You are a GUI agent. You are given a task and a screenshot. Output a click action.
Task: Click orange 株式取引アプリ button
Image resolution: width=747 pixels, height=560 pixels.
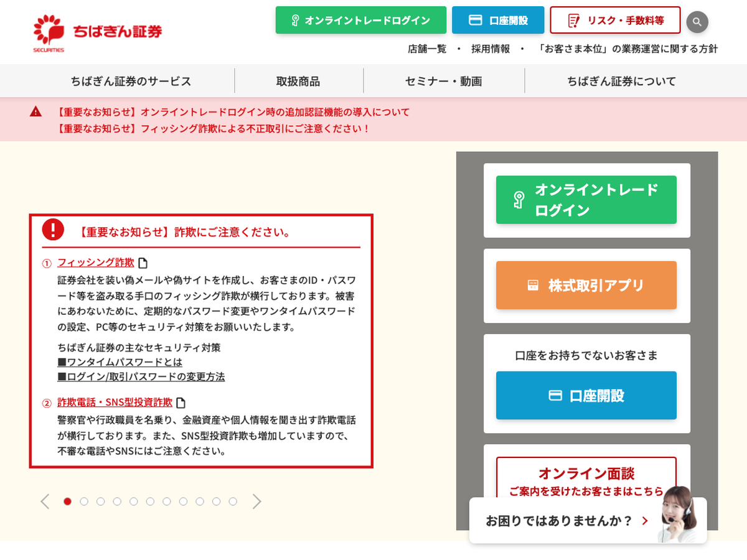pyautogui.click(x=586, y=286)
